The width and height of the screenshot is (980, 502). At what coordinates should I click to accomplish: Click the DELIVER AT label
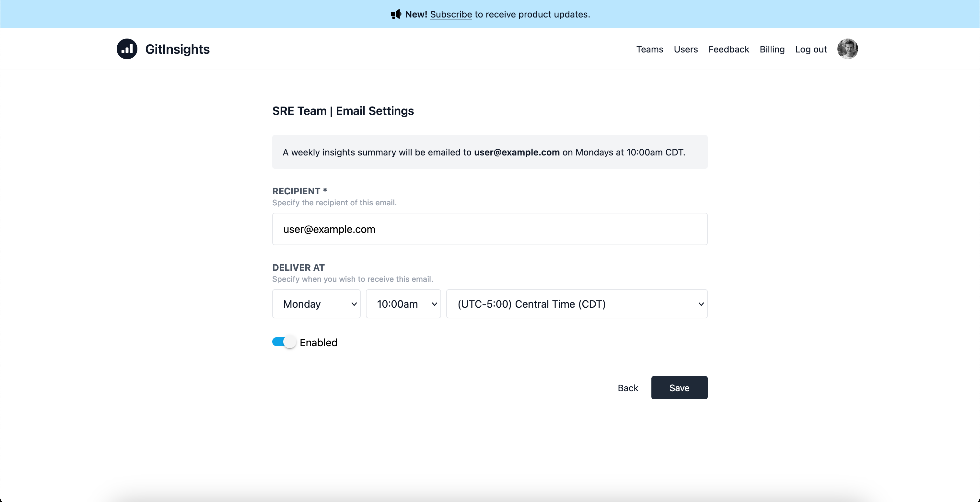[298, 267]
